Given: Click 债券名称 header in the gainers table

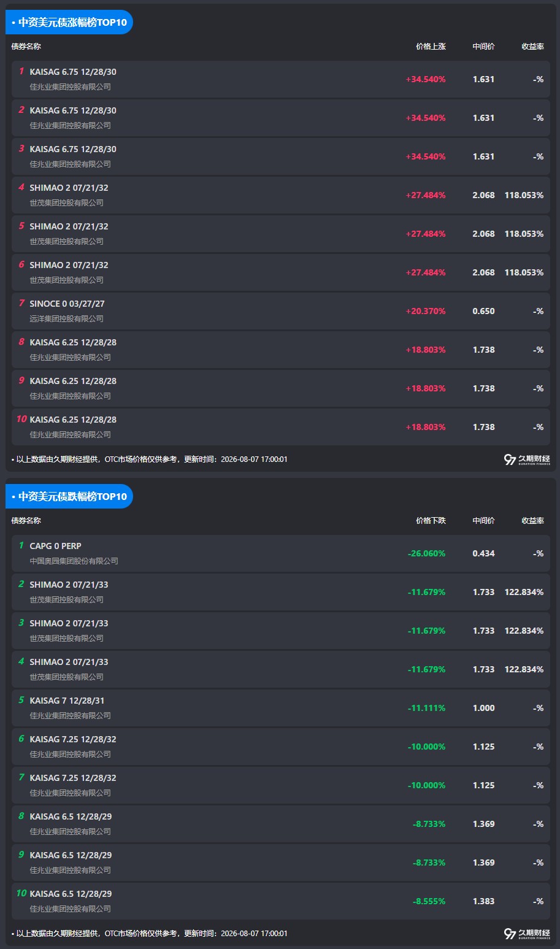Looking at the screenshot, I should [26, 47].
